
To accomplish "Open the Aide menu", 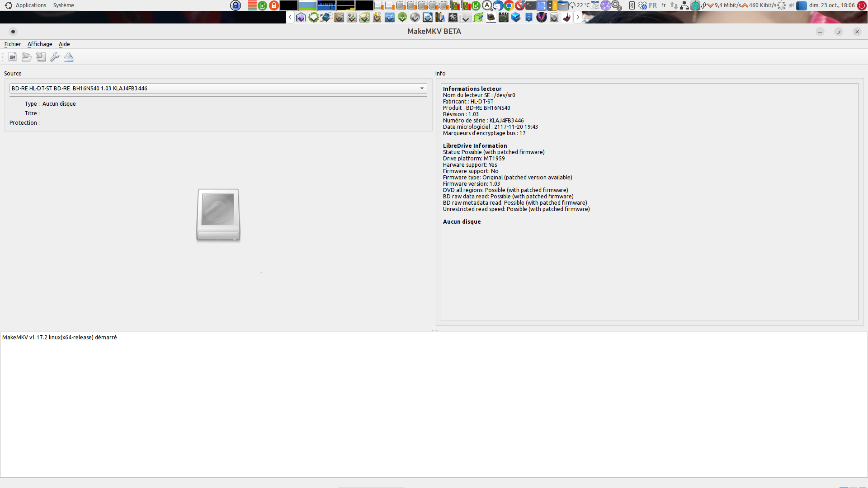I will click(64, 44).
